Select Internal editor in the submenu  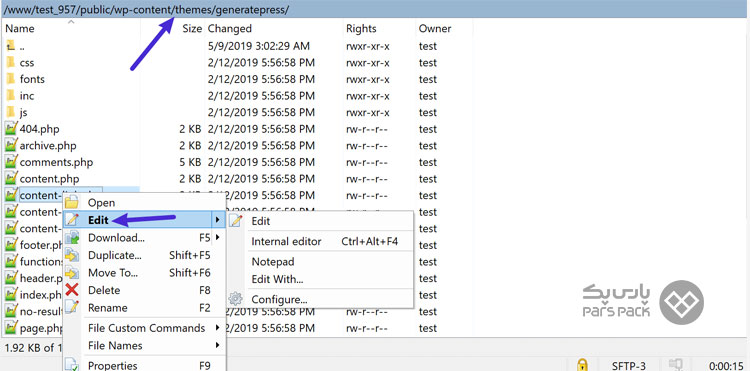coord(287,241)
